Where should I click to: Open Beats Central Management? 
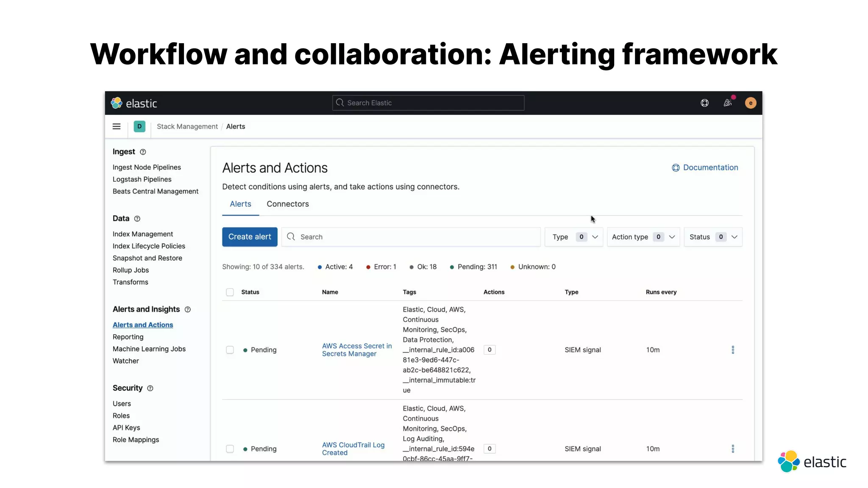156,191
